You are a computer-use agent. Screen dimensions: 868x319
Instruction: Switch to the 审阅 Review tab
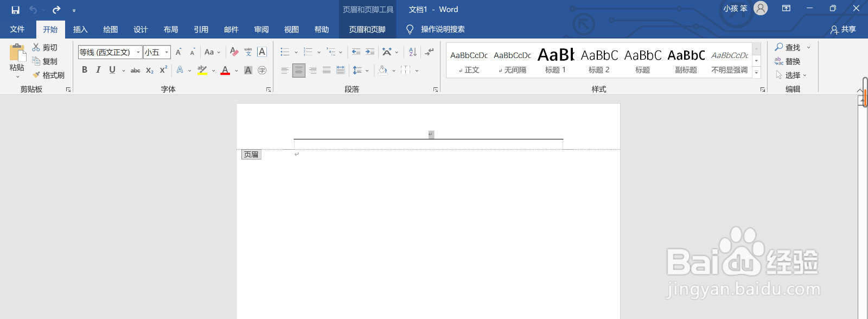click(x=261, y=29)
